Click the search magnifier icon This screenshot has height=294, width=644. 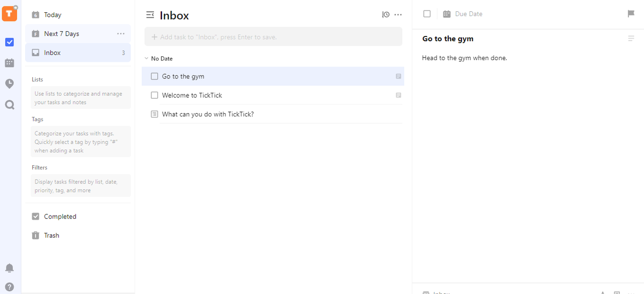(x=9, y=105)
